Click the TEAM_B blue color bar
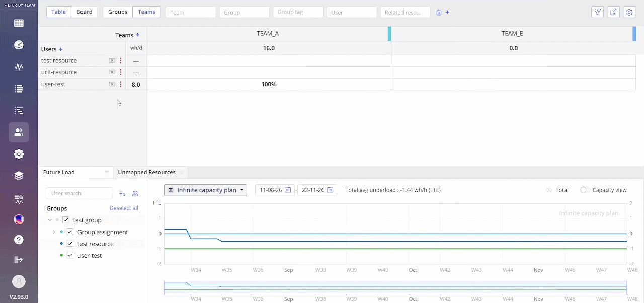The image size is (644, 303). click(634, 33)
